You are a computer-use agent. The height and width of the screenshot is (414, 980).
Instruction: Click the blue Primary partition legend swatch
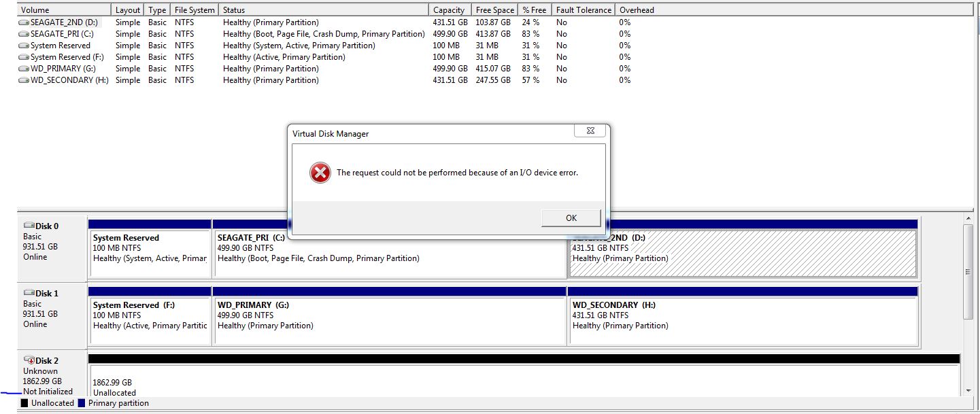[82, 403]
